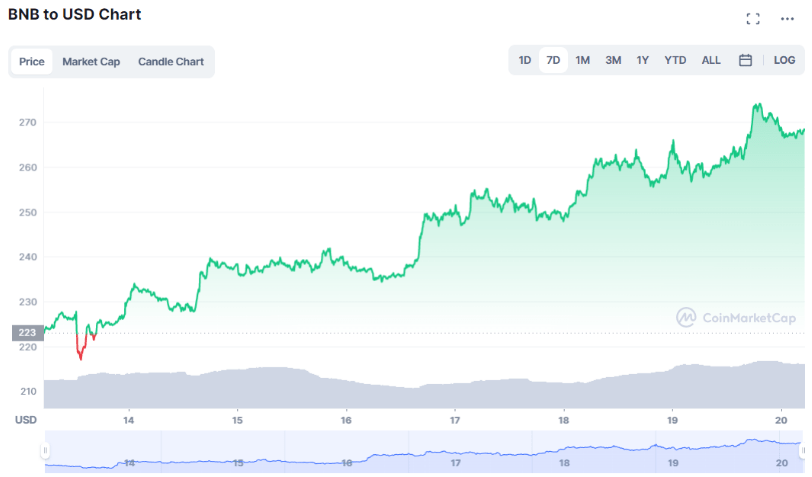Open the Candle Chart view
Viewport: 812px width, 477px height.
pos(171,62)
